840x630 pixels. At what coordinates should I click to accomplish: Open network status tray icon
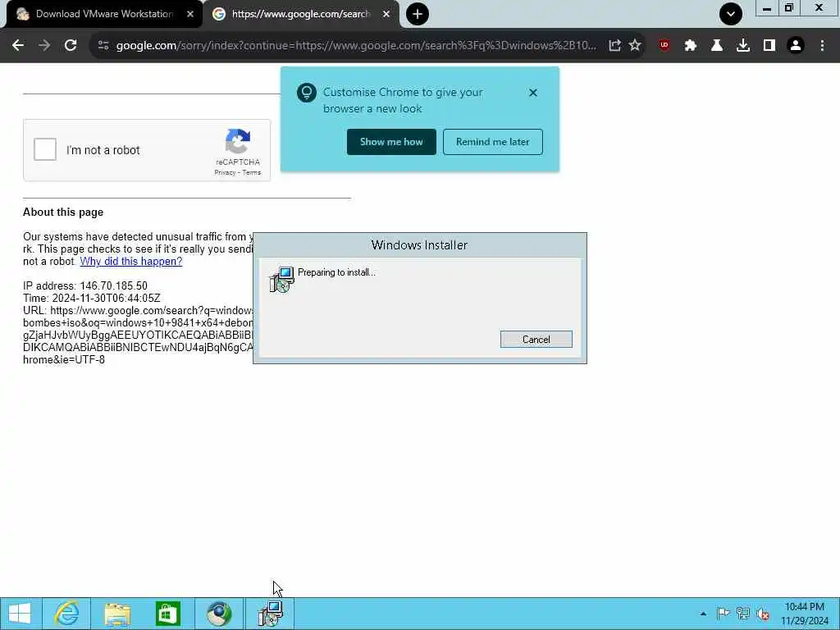coord(743,614)
